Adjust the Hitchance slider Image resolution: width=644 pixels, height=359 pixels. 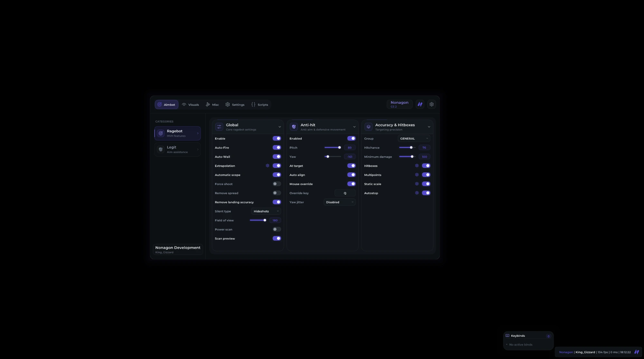[407, 148]
